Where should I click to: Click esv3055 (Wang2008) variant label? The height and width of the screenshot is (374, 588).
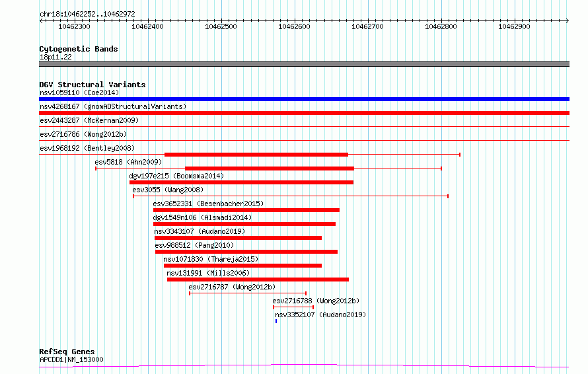coord(168,190)
